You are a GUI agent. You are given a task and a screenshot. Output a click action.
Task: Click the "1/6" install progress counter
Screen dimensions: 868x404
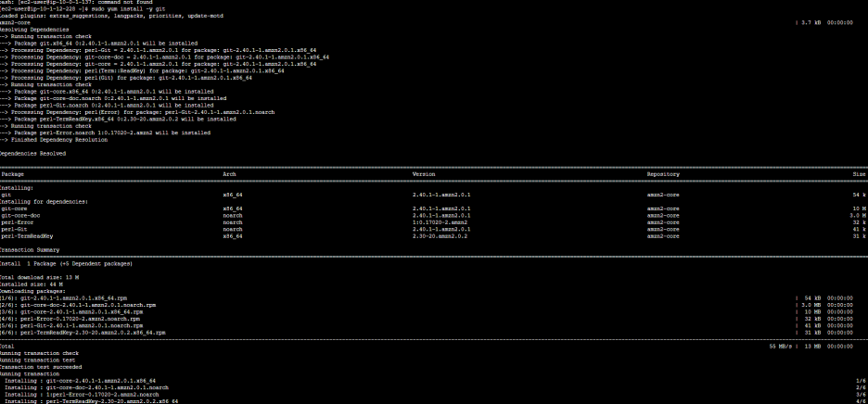click(861, 381)
